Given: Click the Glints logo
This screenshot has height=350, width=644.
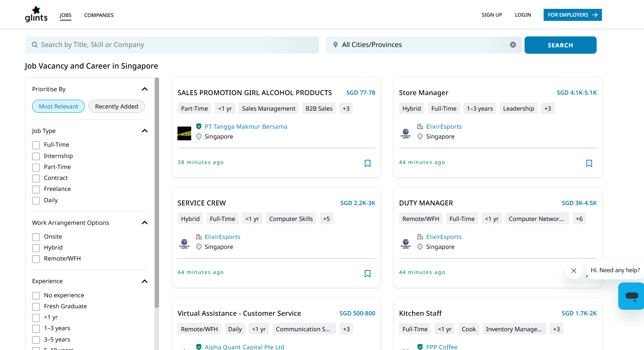Looking at the screenshot, I should click(x=36, y=14).
